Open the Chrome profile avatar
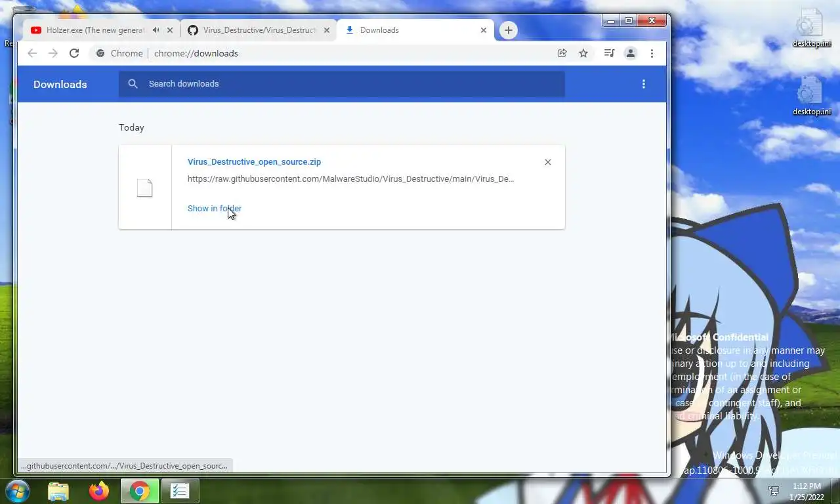840x504 pixels. click(x=631, y=53)
